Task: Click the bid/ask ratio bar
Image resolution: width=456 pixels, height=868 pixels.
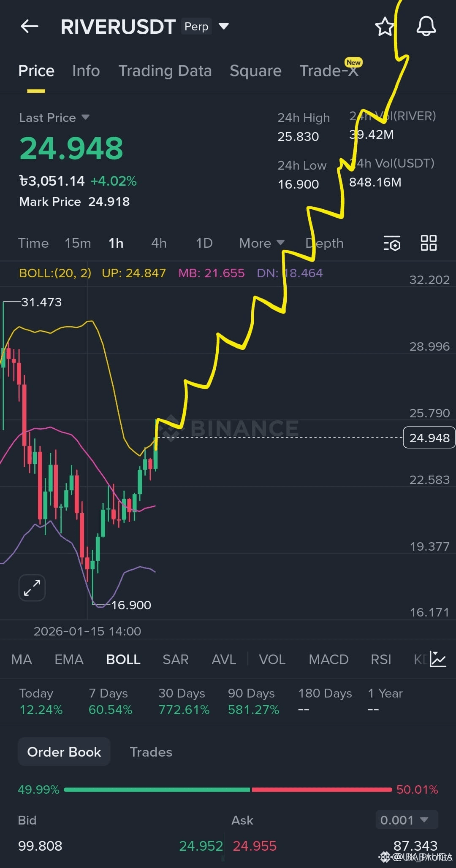Action: coord(228,790)
